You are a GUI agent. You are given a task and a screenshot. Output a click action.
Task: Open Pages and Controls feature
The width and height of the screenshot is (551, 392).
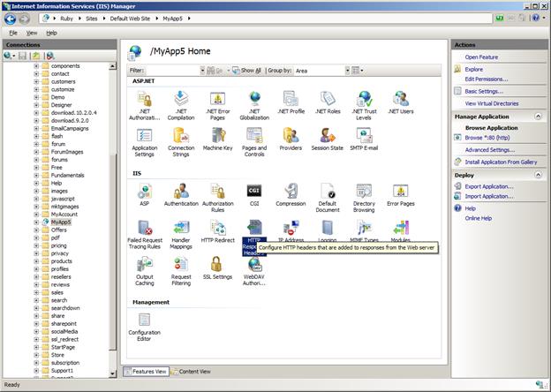(x=254, y=142)
